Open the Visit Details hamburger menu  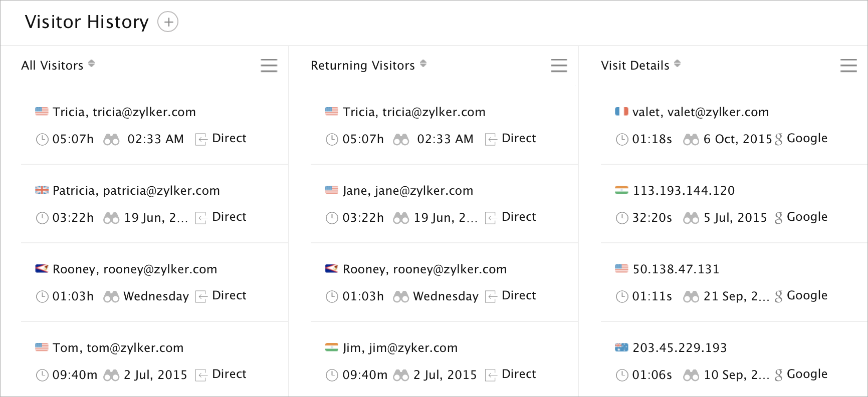pos(848,66)
